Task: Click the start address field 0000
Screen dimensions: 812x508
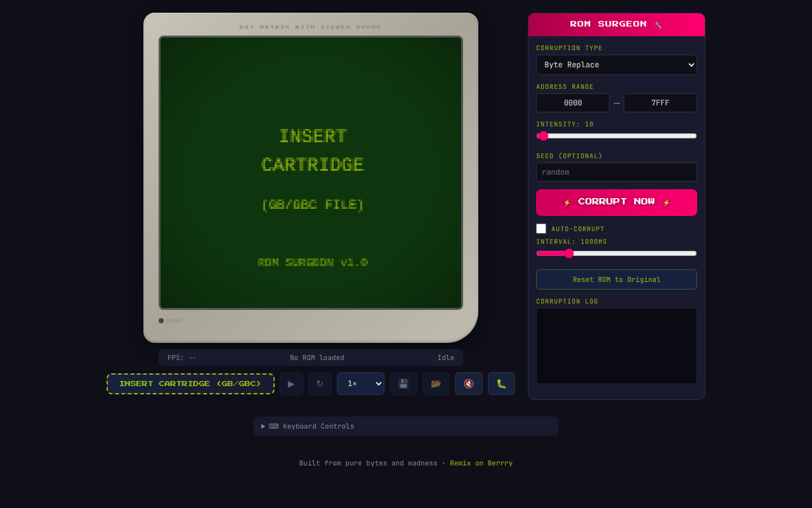Action: [573, 103]
